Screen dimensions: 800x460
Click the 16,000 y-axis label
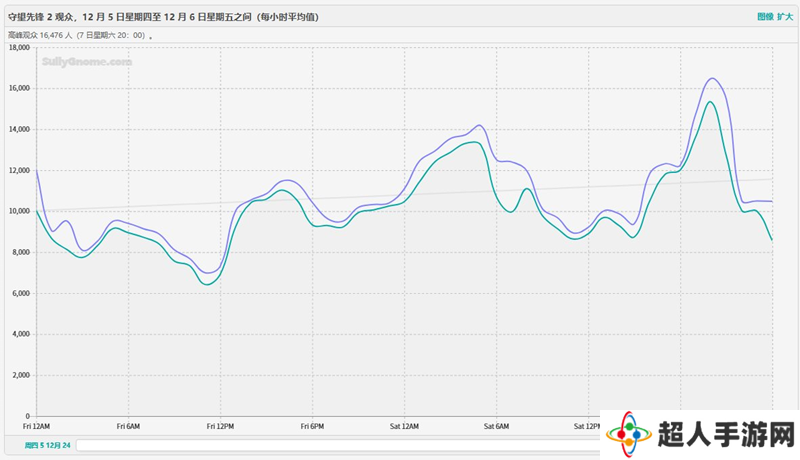click(19, 88)
